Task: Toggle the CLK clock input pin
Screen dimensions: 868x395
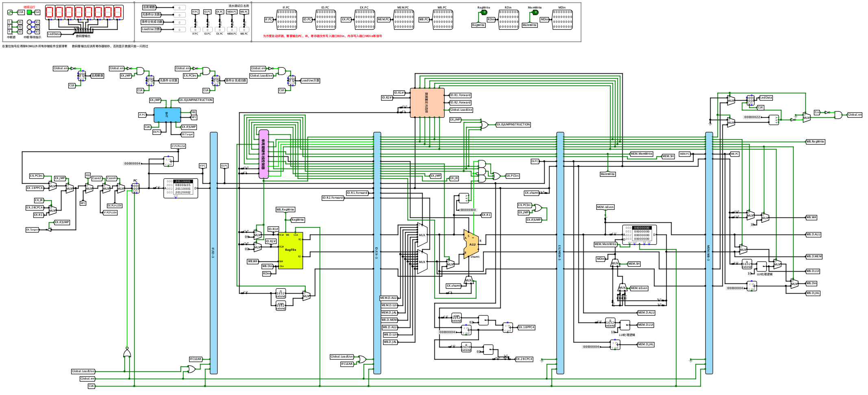Action: pyautogui.click(x=10, y=12)
